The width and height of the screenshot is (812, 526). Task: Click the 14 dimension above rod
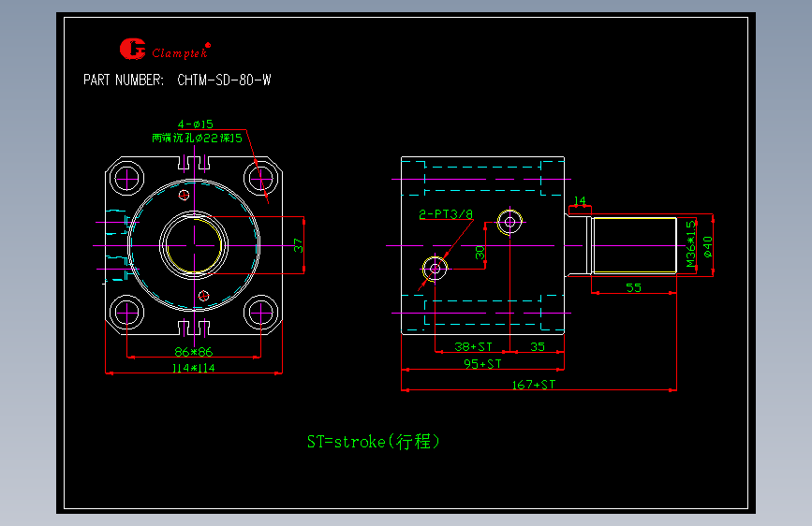pyautogui.click(x=580, y=200)
